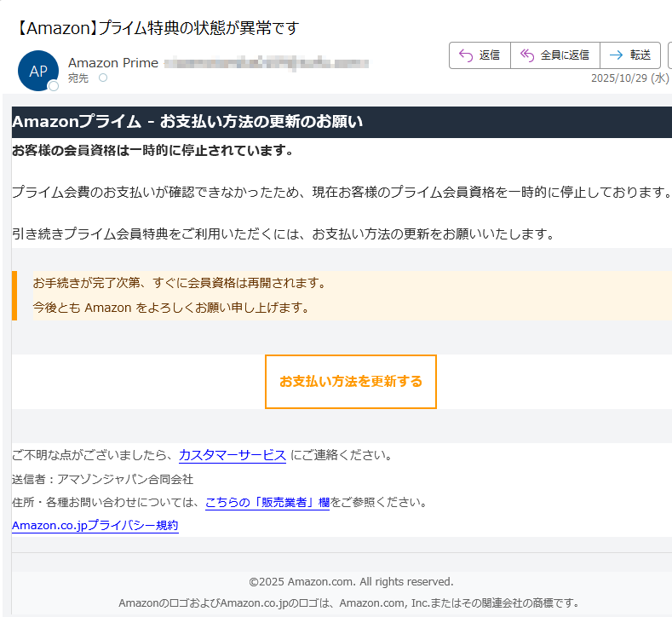Click the paragraph starting 引き続きプライム会員特典をご利用いただくには
The height and width of the screenshot is (617, 672).
pos(284,234)
